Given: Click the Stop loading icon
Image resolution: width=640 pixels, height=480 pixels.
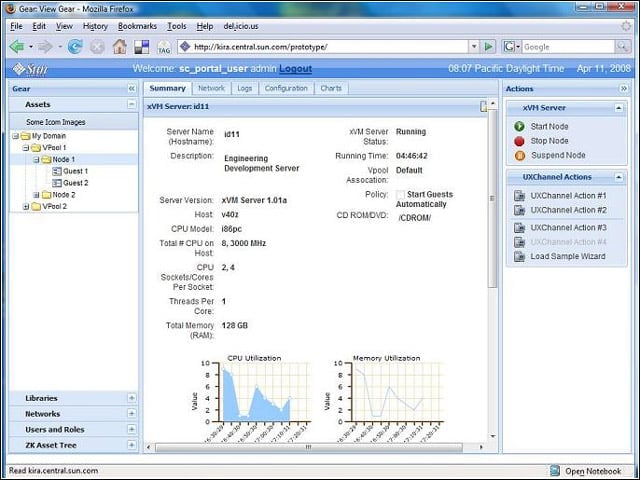Looking at the screenshot, I should 97,47.
